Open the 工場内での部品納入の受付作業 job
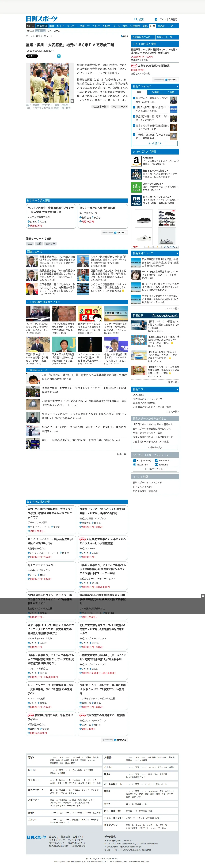 click(154, 66)
